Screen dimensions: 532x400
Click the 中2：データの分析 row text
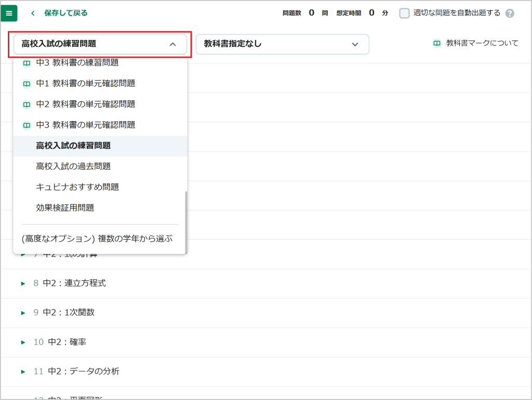pyautogui.click(x=84, y=371)
